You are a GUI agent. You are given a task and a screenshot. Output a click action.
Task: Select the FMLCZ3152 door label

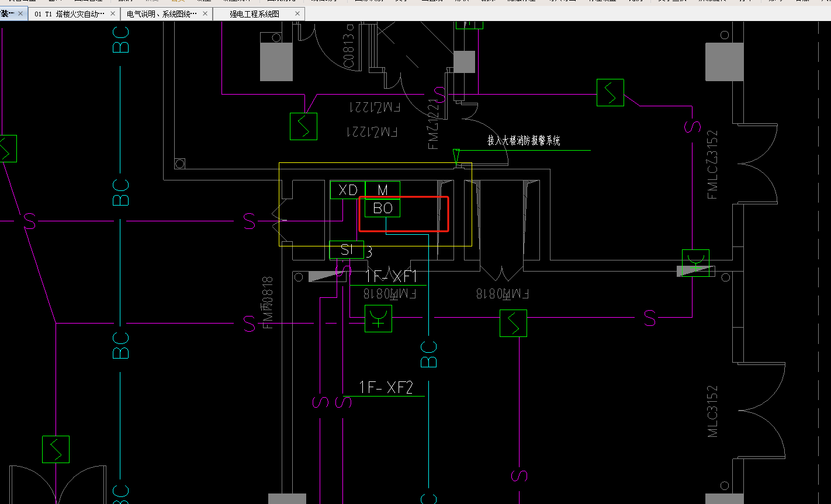click(x=712, y=165)
